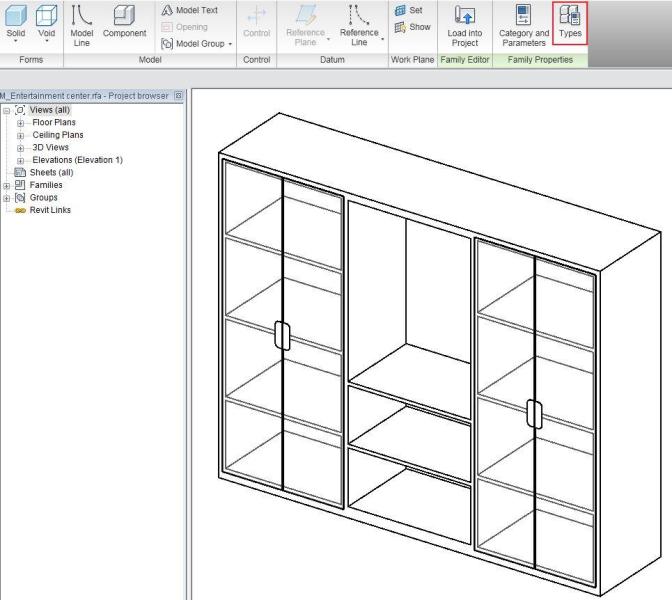Screen dimensions: 672x600
Task: Select Sheets (all) tree item
Action: [51, 172]
